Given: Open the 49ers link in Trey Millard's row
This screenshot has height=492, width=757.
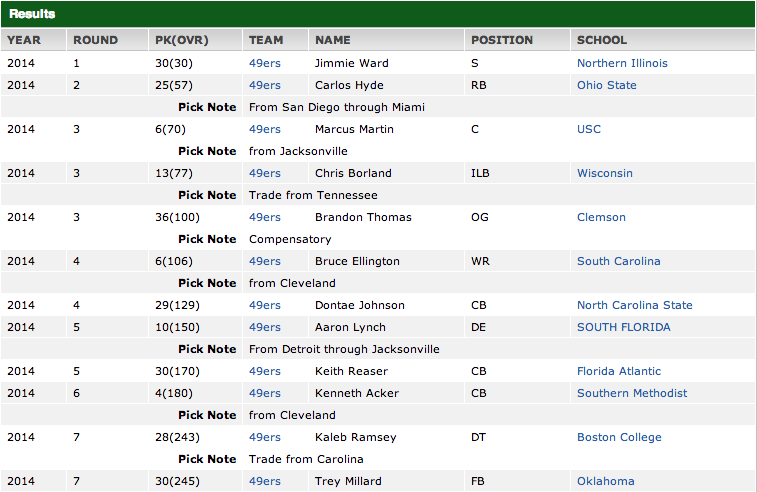Looking at the screenshot, I should pos(264,481).
